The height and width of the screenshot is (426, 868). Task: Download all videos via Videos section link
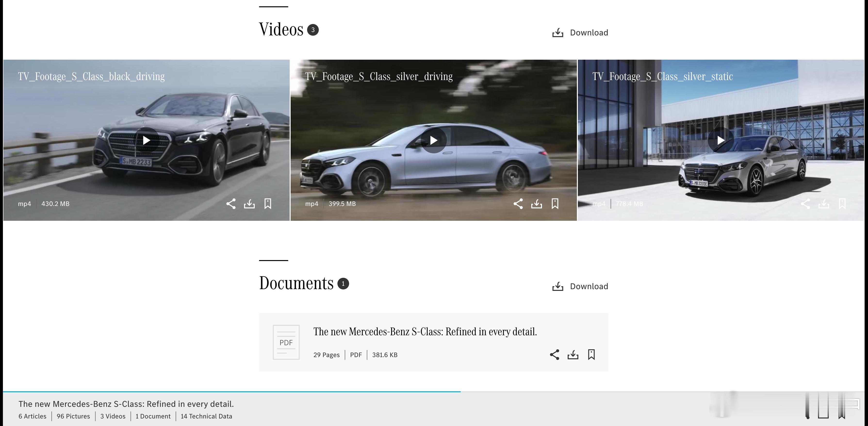(580, 33)
